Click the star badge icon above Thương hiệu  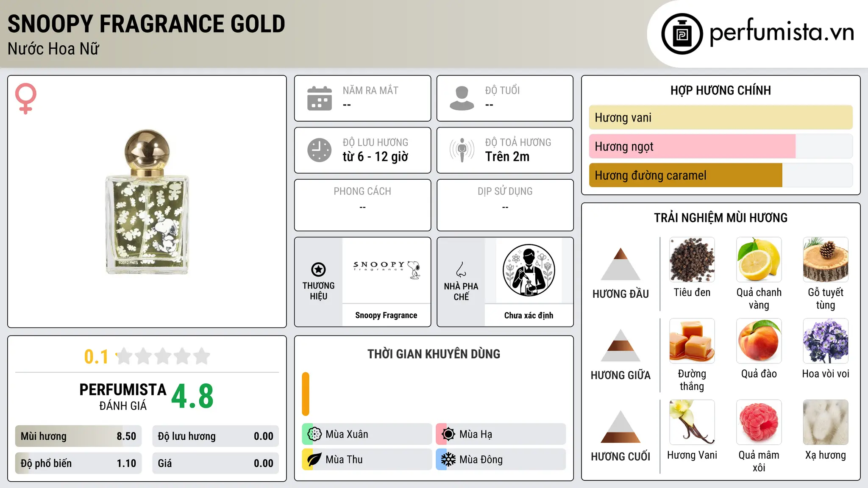[318, 269]
